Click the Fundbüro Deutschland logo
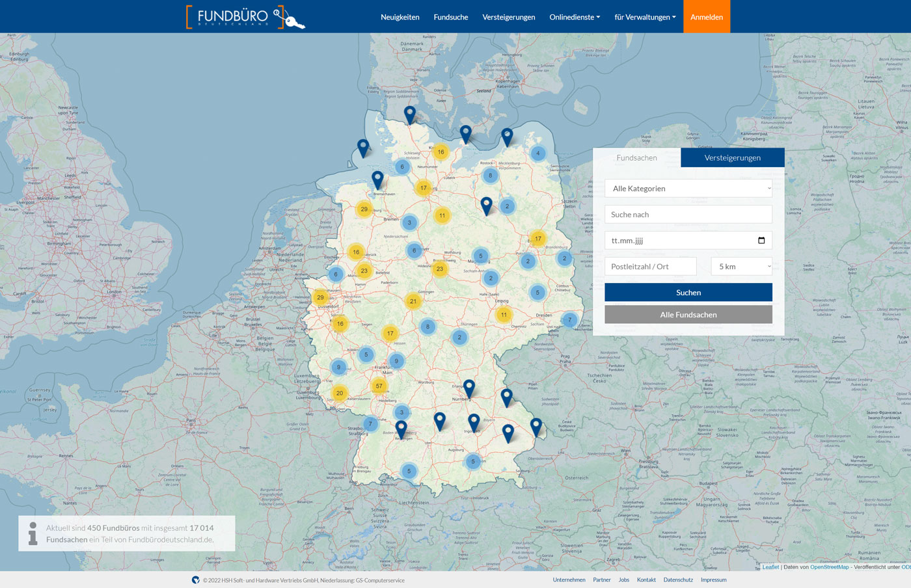 [245, 17]
